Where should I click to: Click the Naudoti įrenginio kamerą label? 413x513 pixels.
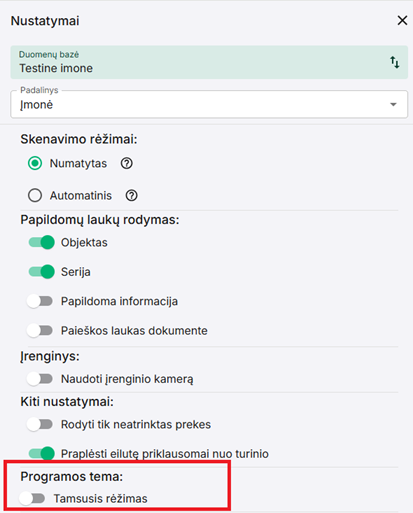pyautogui.click(x=127, y=379)
